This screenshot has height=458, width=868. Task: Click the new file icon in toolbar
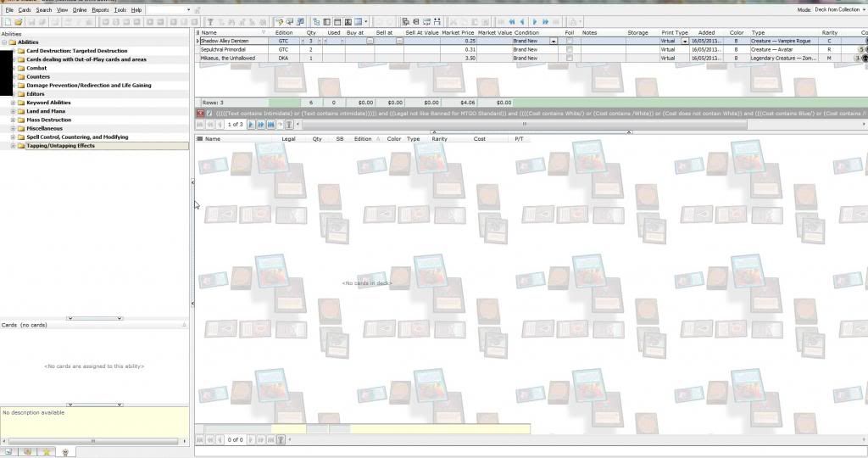(8, 22)
